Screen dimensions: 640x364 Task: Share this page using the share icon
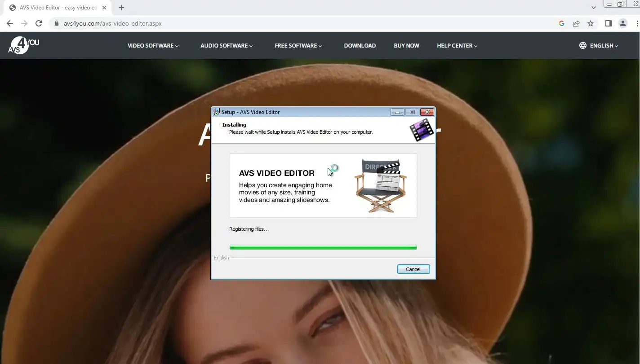(x=576, y=23)
